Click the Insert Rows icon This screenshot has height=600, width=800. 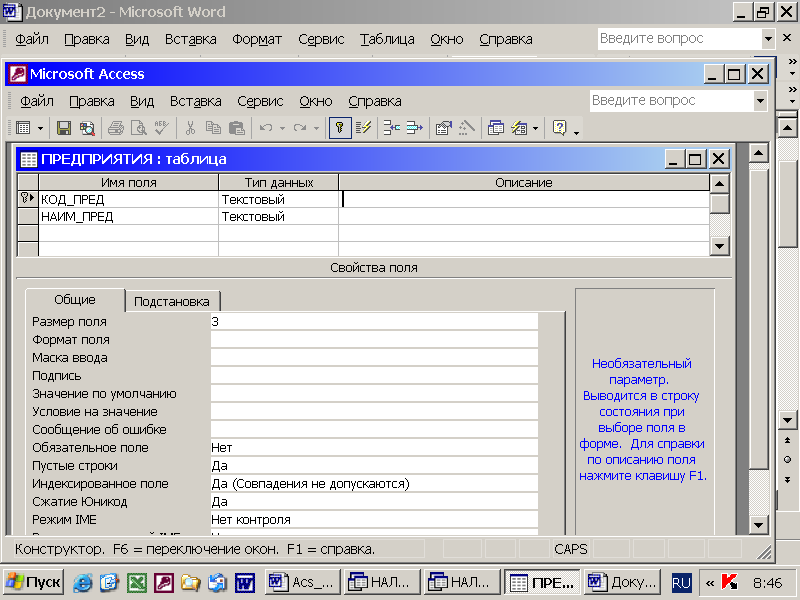tap(391, 128)
